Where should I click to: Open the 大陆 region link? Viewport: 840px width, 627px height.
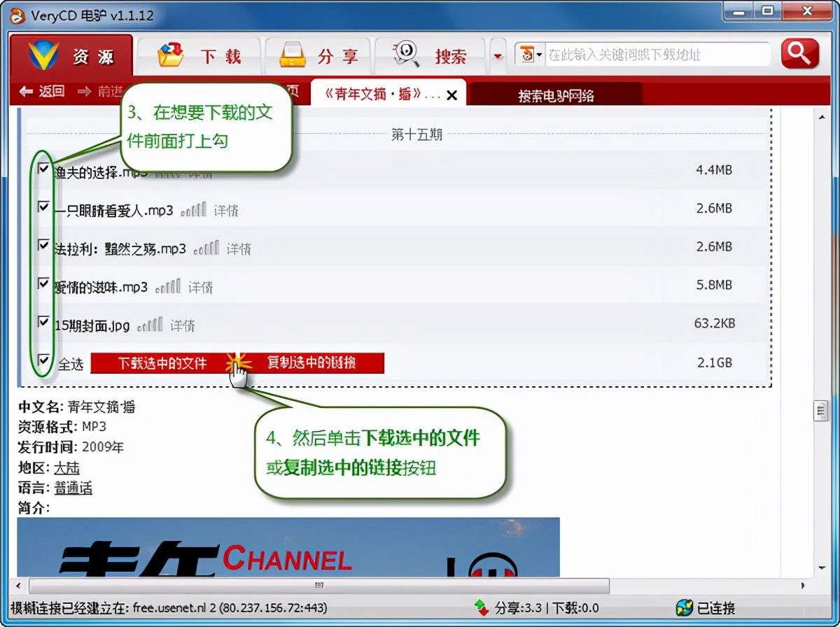66,467
